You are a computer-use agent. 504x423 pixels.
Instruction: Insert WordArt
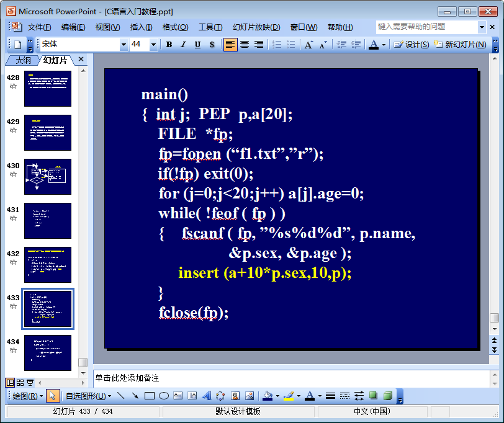pyautogui.click(x=206, y=396)
